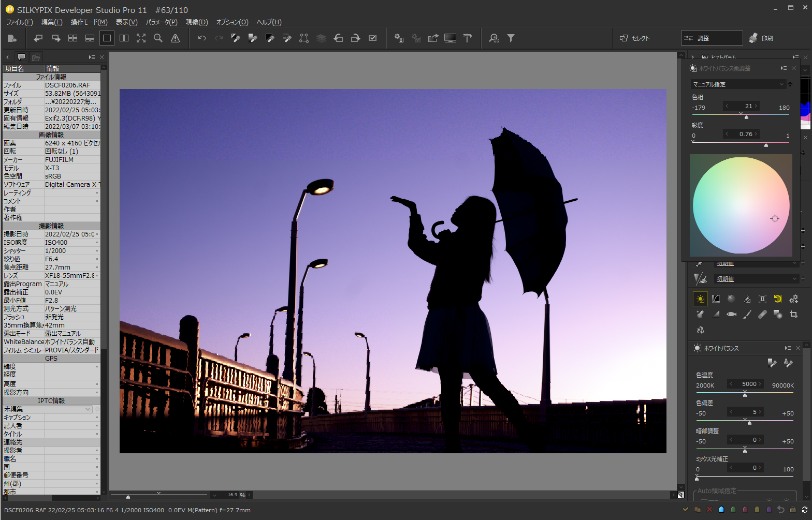
Task: Toggle the blue mark in status bar
Action: click(721, 510)
